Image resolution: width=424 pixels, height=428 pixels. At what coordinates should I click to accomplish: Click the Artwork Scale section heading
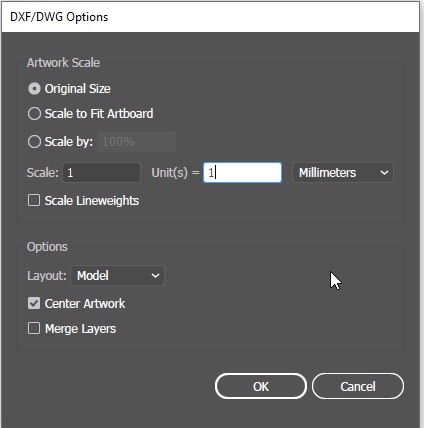[63, 63]
